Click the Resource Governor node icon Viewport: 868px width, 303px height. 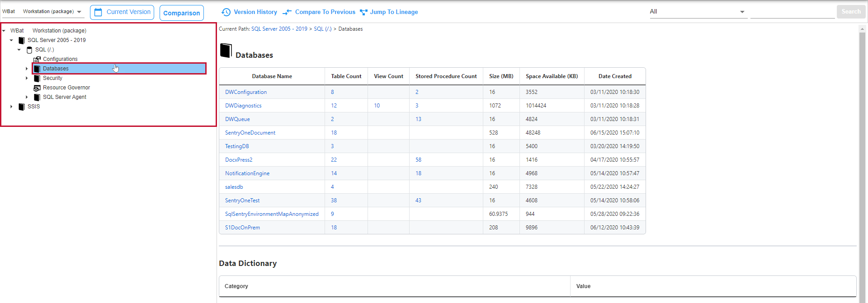[37, 88]
